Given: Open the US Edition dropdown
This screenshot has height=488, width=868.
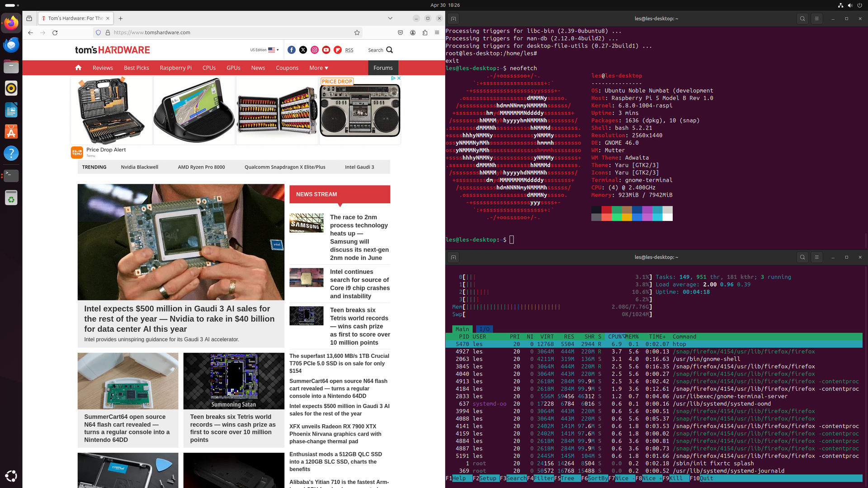Looking at the screenshot, I should 264,50.
